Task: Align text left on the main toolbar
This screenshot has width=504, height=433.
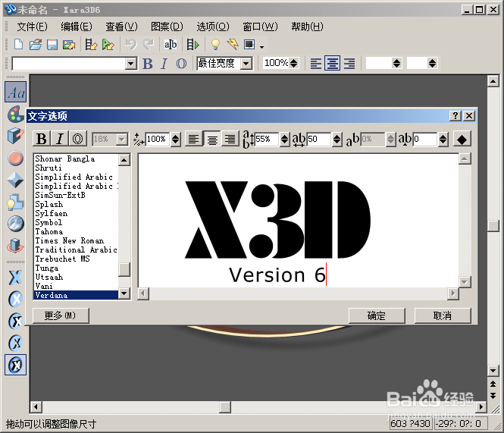Action: [315, 64]
